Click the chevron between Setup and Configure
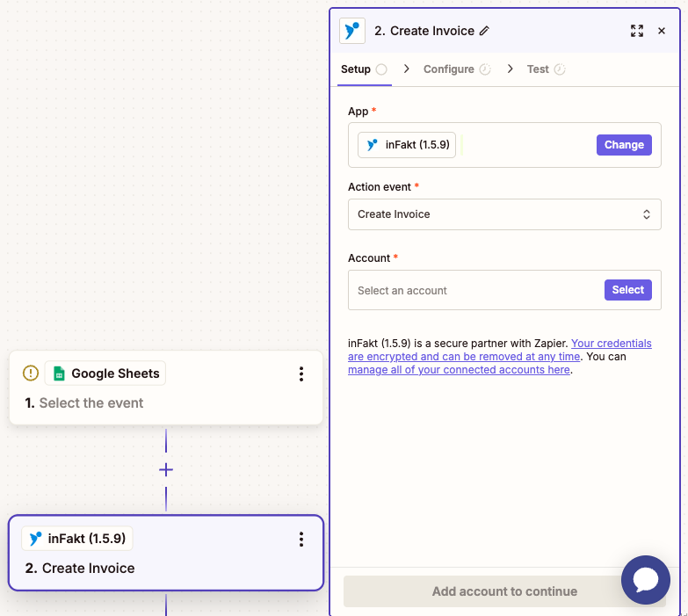 coord(406,69)
